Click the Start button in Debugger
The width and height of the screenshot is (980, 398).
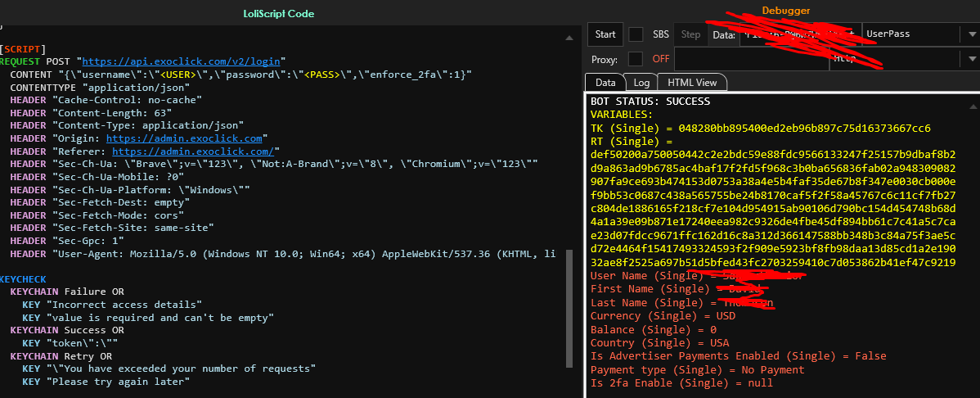605,34
